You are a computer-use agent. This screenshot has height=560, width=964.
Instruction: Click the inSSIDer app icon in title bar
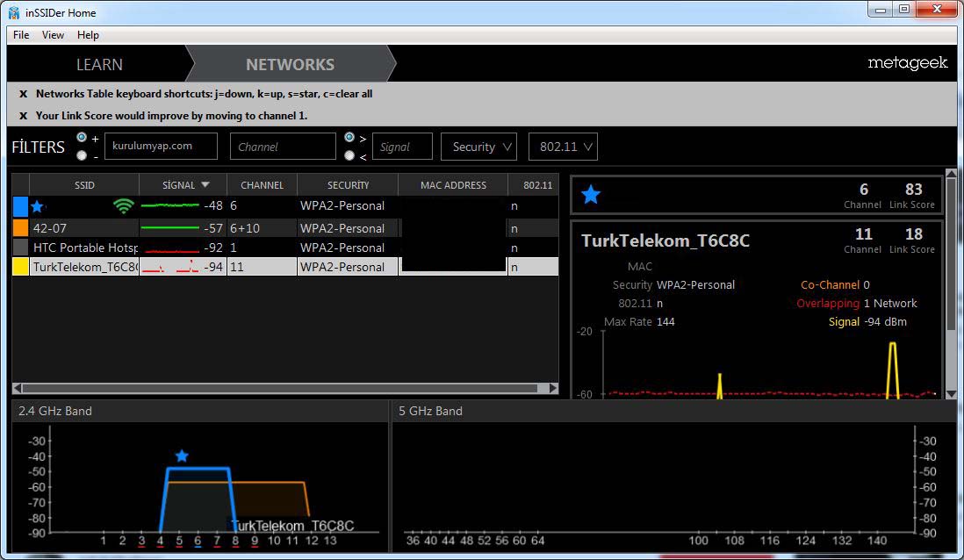pyautogui.click(x=13, y=12)
